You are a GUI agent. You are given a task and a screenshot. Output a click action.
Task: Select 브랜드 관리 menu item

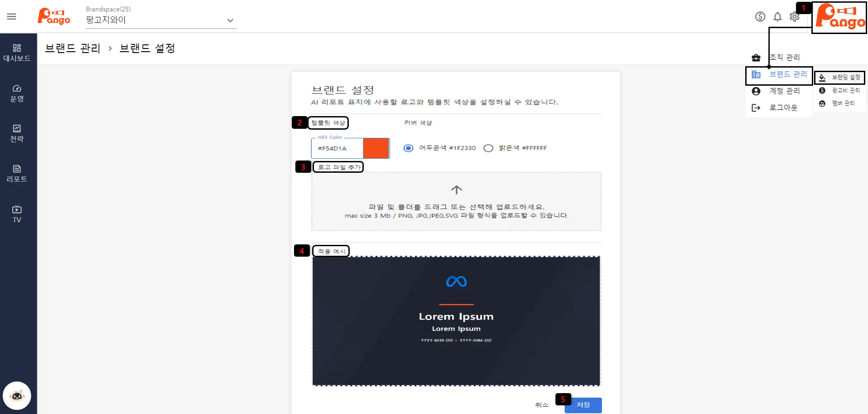(x=788, y=74)
